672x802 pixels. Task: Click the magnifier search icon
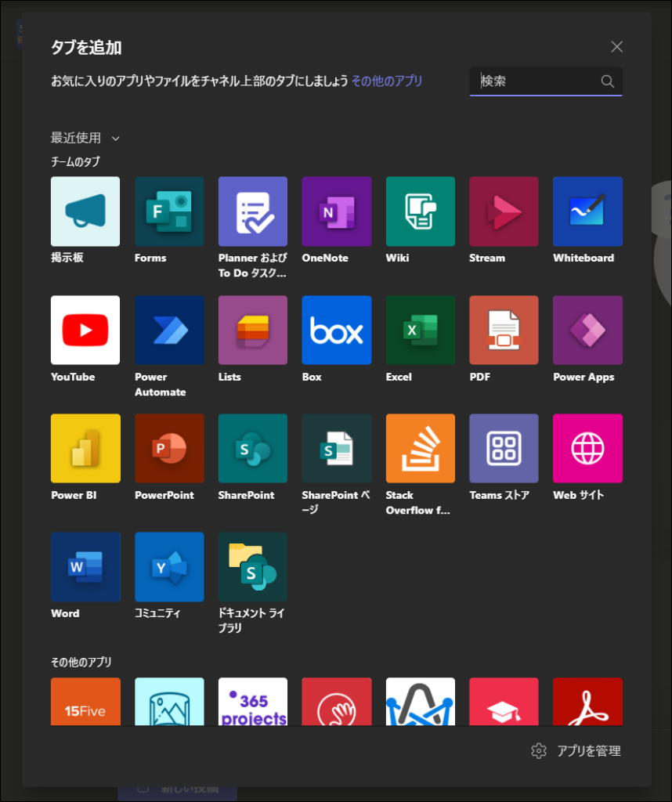pyautogui.click(x=608, y=81)
